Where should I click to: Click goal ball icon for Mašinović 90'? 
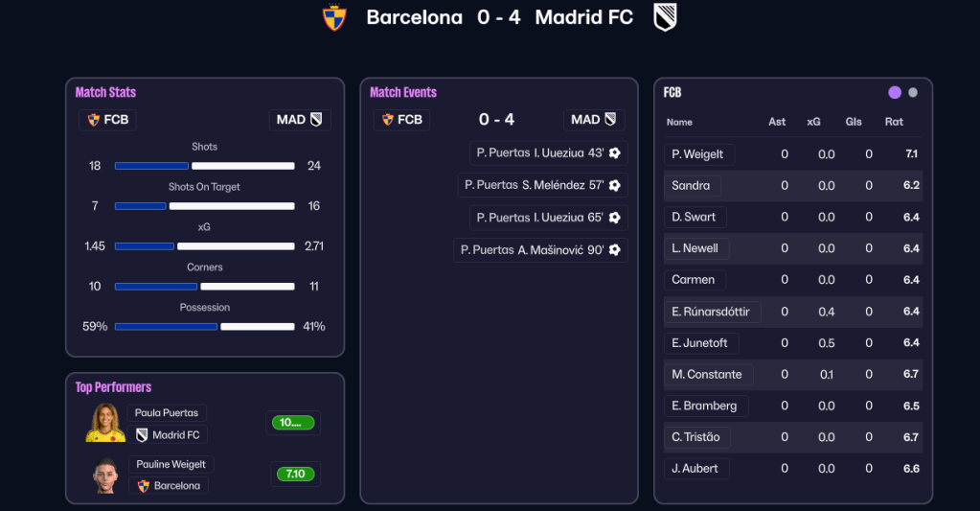pyautogui.click(x=615, y=250)
